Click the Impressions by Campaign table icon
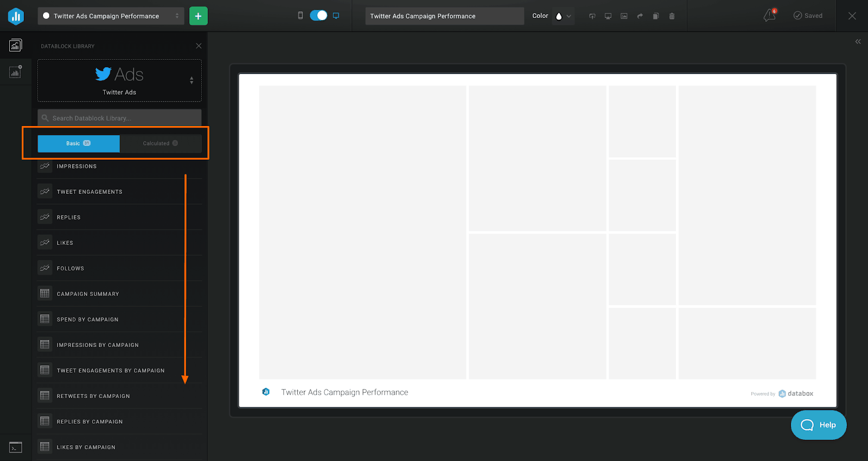The image size is (868, 461). 45,345
